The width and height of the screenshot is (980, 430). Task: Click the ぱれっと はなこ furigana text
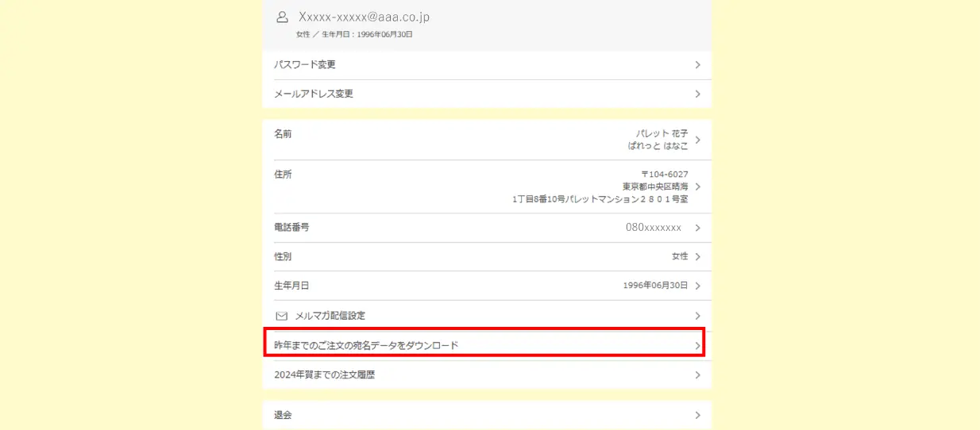[658, 146]
